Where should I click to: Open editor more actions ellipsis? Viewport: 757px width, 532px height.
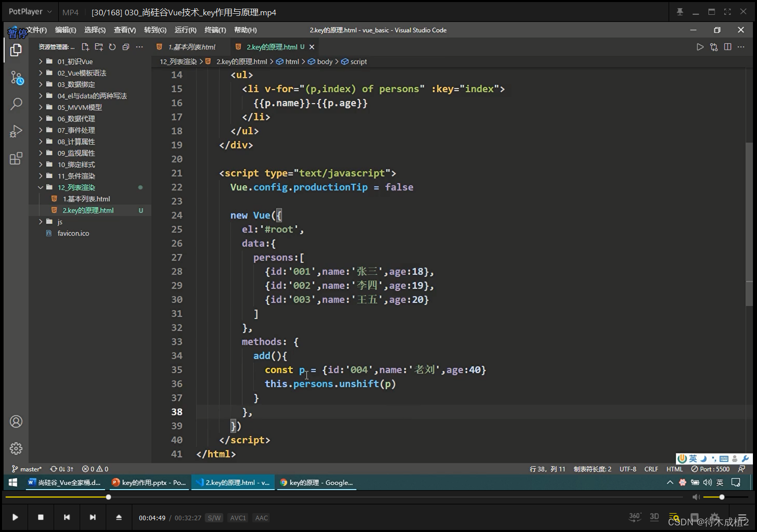(741, 47)
